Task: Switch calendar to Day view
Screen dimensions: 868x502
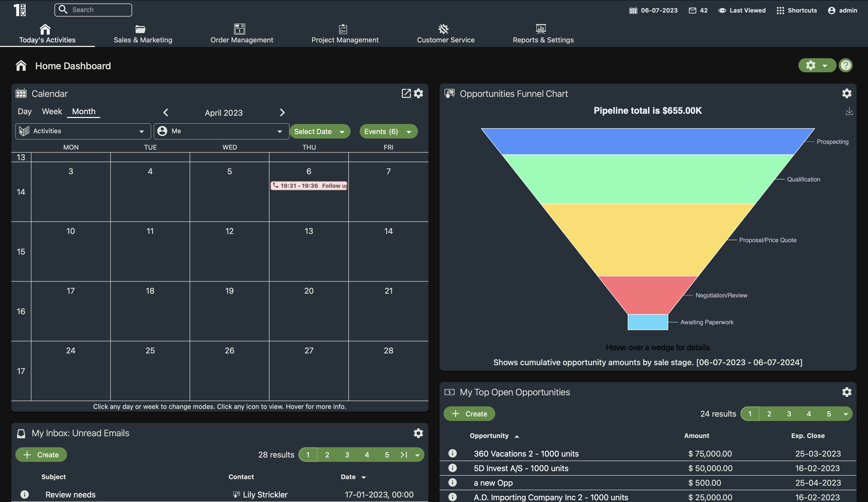Action: 24,111
